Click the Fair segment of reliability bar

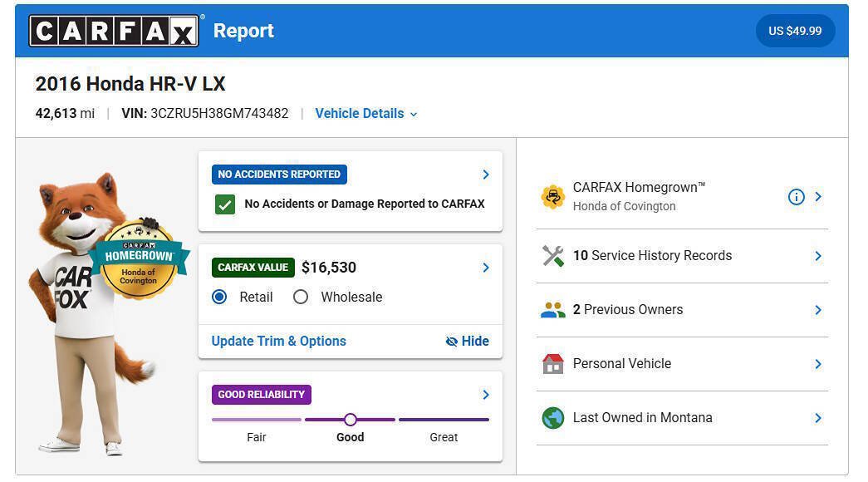point(257,420)
